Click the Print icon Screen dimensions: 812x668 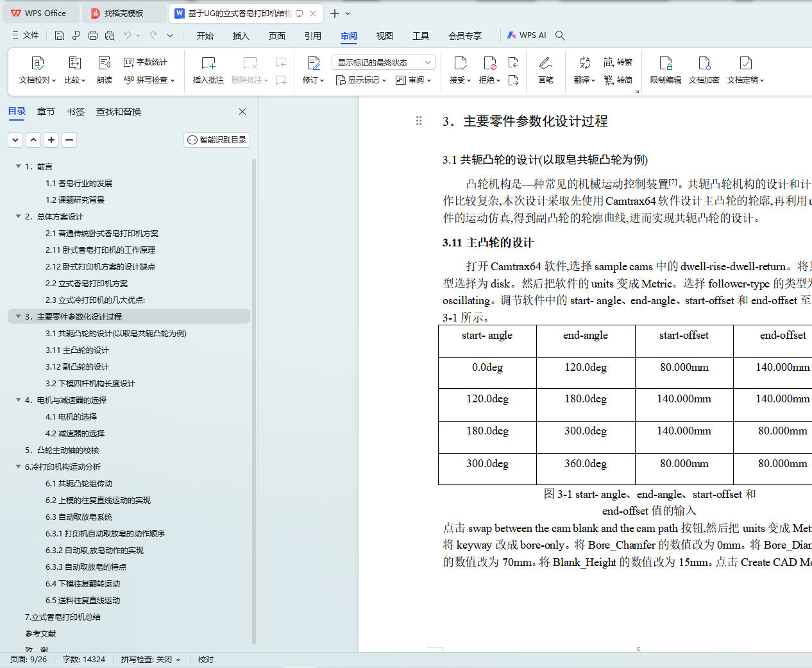pyautogui.click(x=93, y=35)
